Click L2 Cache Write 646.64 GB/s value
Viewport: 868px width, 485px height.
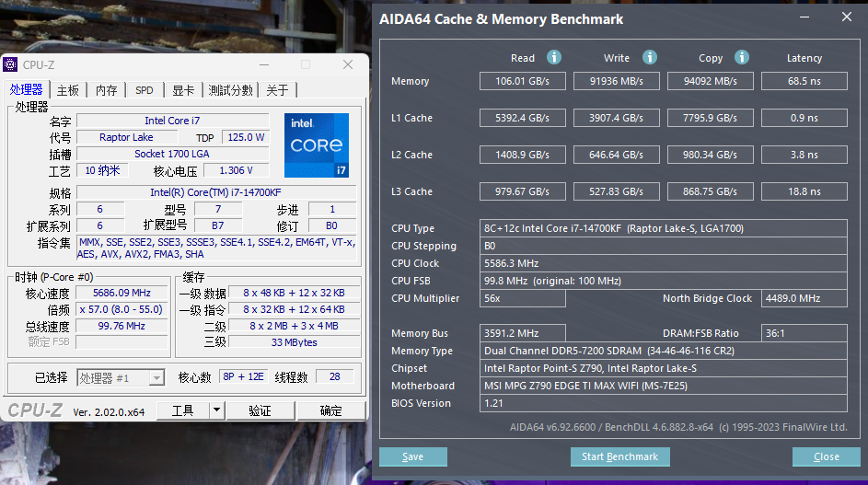click(616, 155)
